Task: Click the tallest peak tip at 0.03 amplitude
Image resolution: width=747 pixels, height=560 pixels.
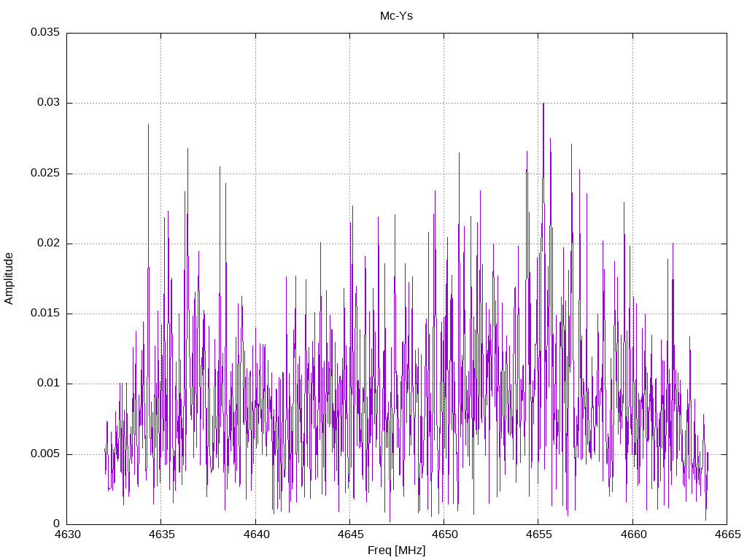Action: 543,104
